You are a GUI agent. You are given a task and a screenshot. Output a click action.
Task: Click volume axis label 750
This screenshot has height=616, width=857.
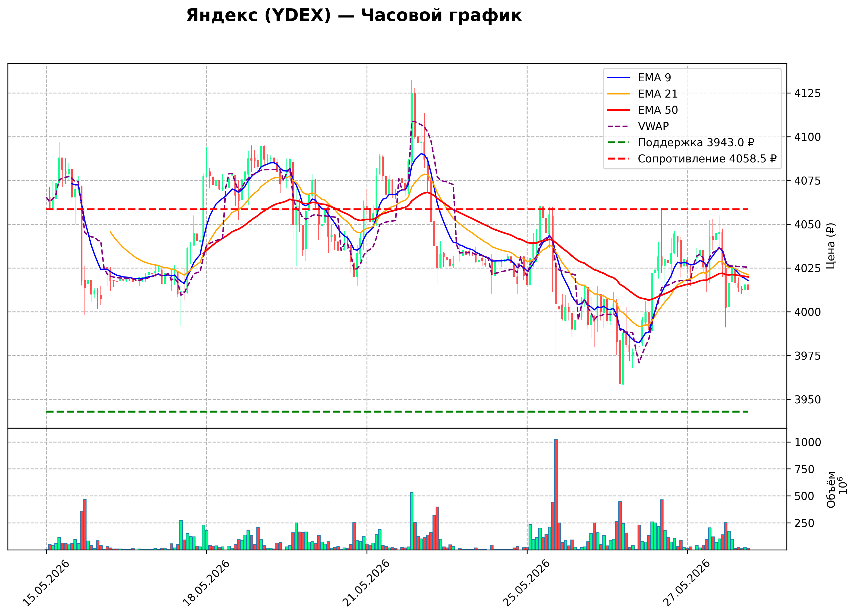click(x=804, y=470)
